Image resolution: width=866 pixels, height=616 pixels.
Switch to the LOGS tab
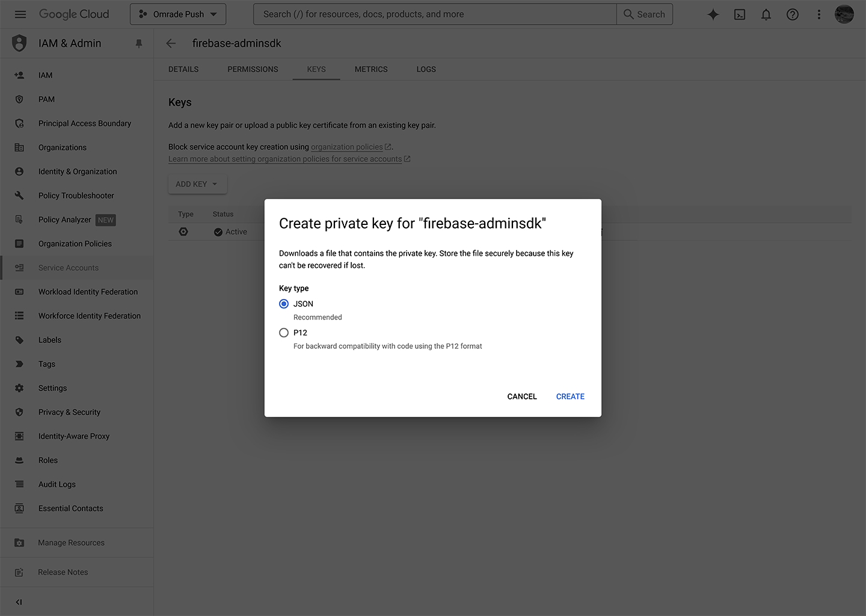(426, 69)
